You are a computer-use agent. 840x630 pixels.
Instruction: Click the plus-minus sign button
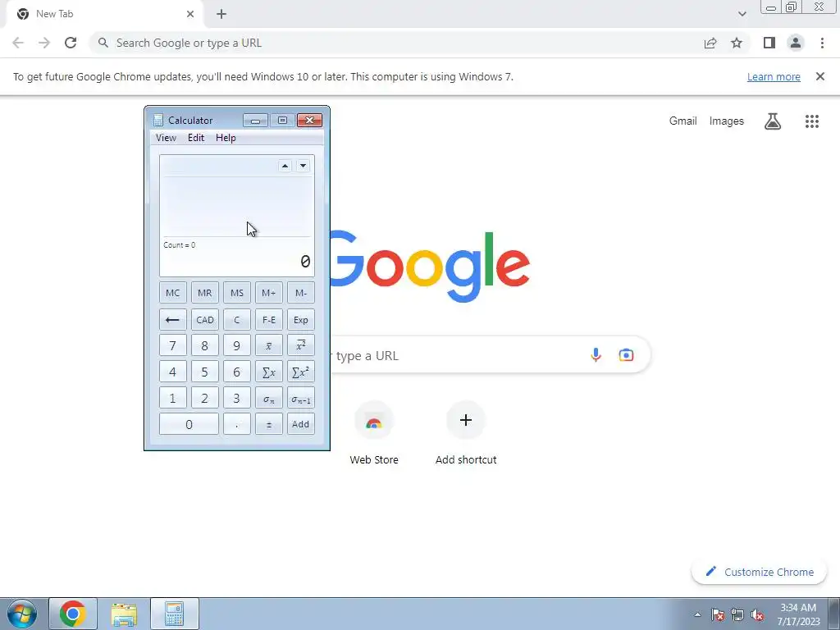click(269, 424)
